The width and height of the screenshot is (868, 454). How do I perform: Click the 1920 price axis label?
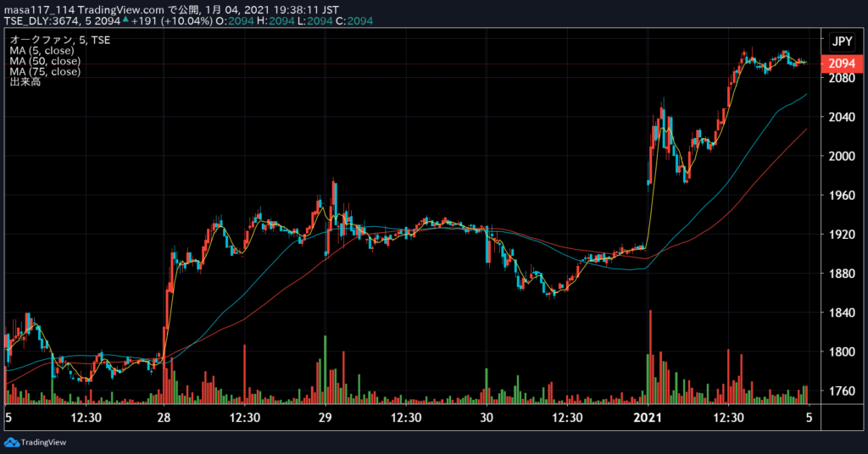[x=842, y=235]
